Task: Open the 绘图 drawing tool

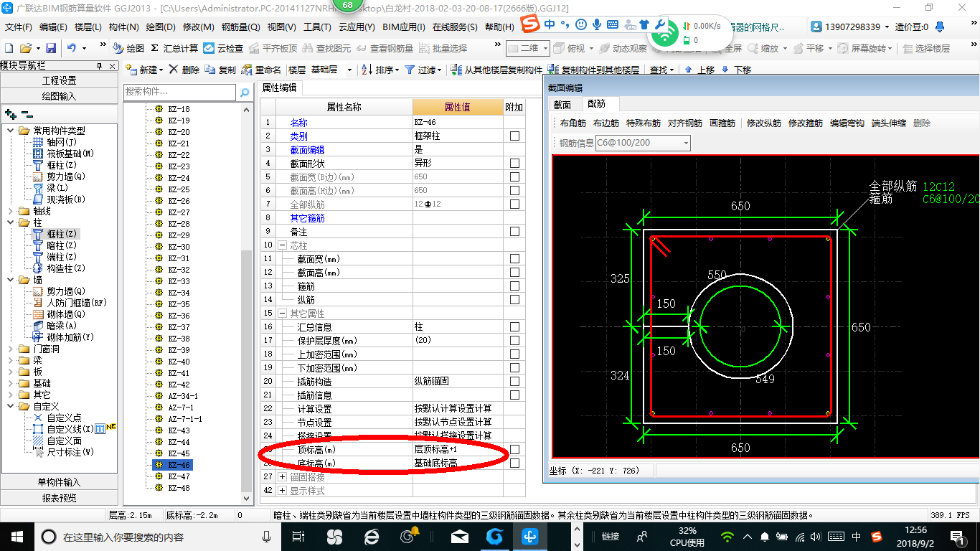Action: pyautogui.click(x=128, y=48)
